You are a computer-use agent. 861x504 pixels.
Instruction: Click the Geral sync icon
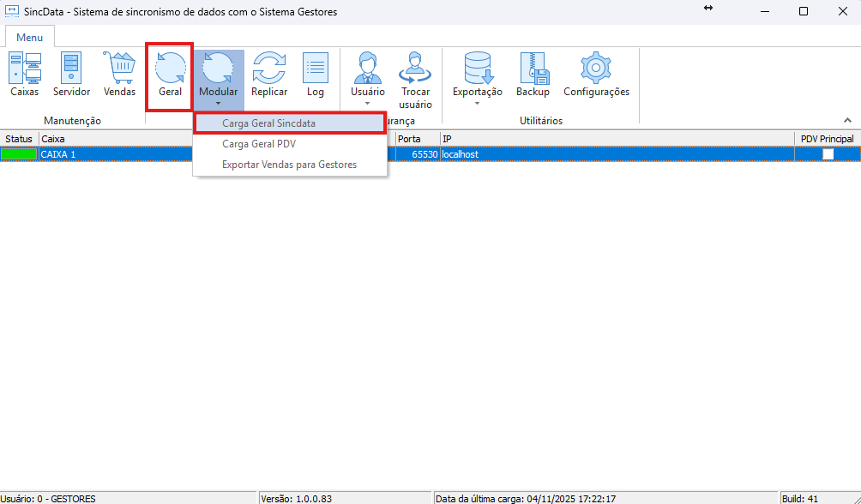(x=170, y=75)
